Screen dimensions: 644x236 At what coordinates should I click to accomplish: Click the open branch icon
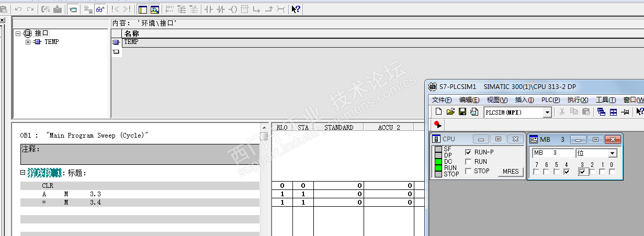pos(256,9)
